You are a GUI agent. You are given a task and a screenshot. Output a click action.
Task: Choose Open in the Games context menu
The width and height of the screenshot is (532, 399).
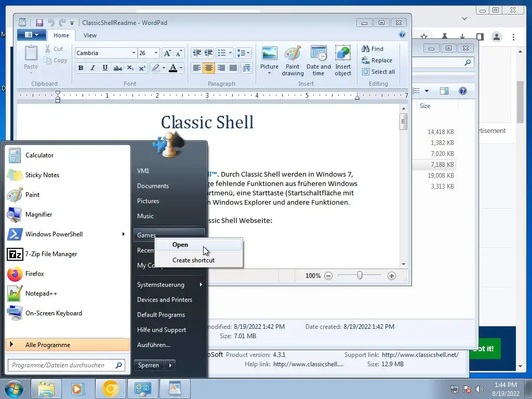tap(199, 245)
